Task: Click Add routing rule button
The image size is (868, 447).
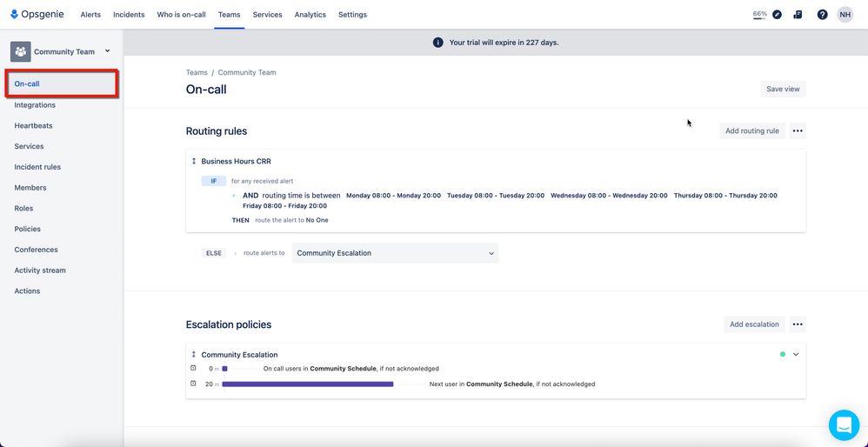Action: pyautogui.click(x=751, y=131)
